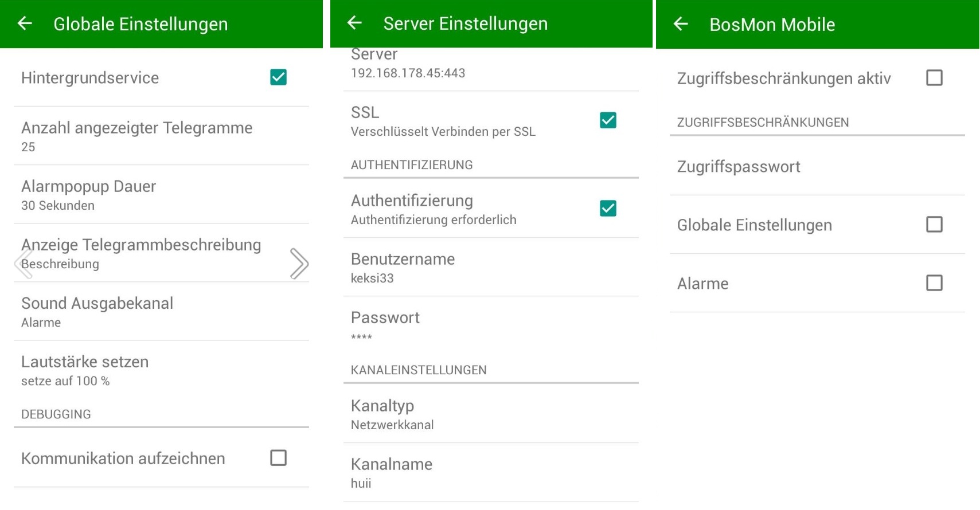Click the Globale Einstellungen title text
This screenshot has height=510, width=980.
pyautogui.click(x=140, y=24)
